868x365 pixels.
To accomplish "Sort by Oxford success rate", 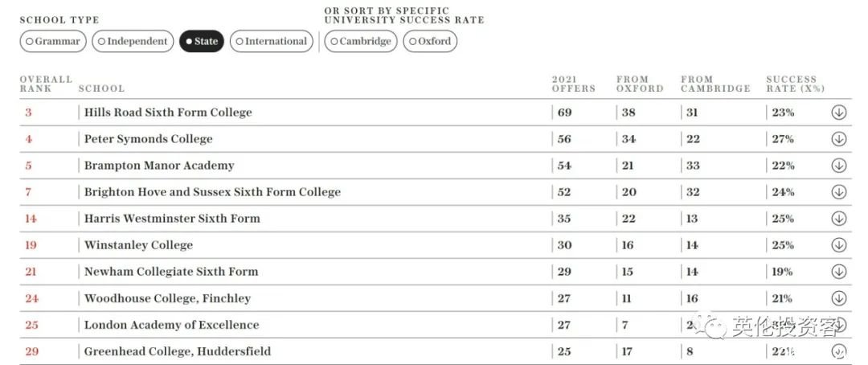I will tap(430, 42).
